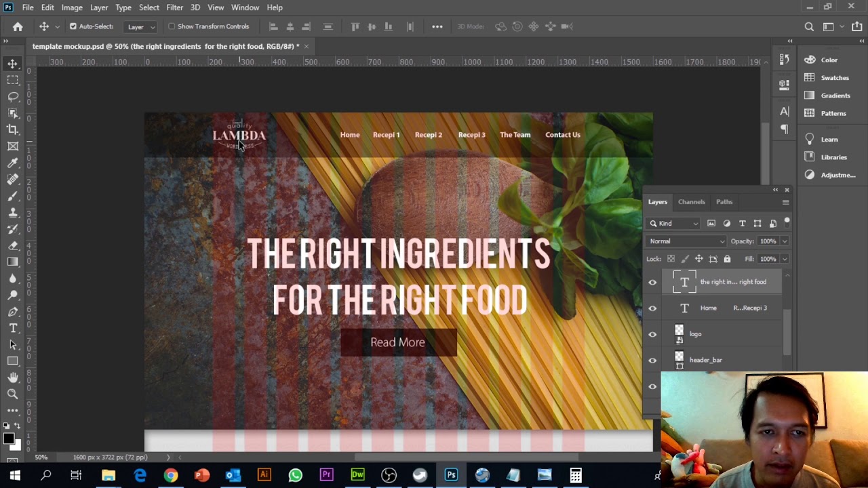The height and width of the screenshot is (488, 868).
Task: Hide the logo layer
Action: tap(652, 334)
